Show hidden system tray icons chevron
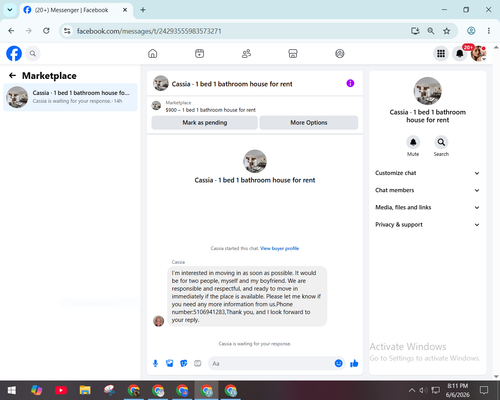The width and height of the screenshot is (500, 400). click(412, 390)
